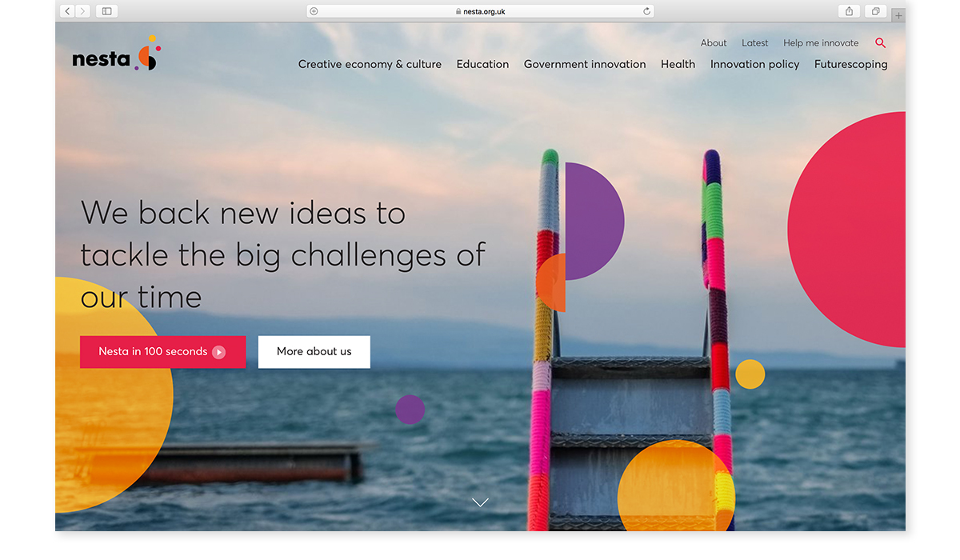Click the downward chevron below the hero
Image resolution: width=960 pixels, height=560 pixels.
480,502
